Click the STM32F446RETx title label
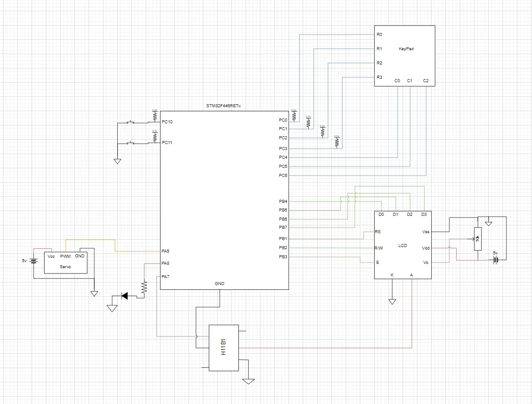The height and width of the screenshot is (404, 532). (x=224, y=106)
